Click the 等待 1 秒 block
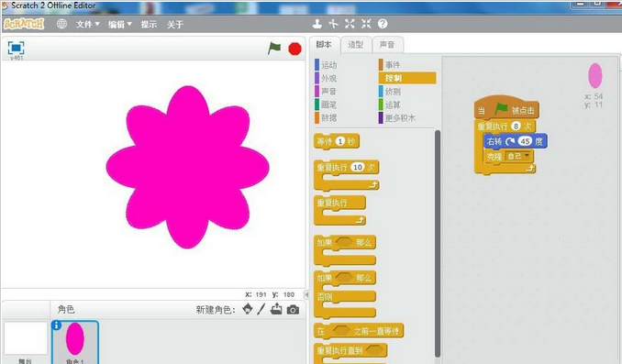 (337, 141)
